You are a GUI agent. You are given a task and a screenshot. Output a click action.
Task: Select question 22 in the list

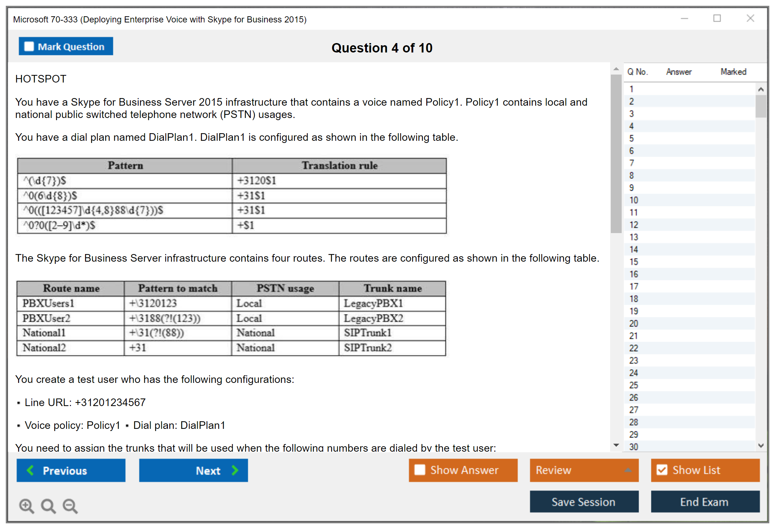634,348
